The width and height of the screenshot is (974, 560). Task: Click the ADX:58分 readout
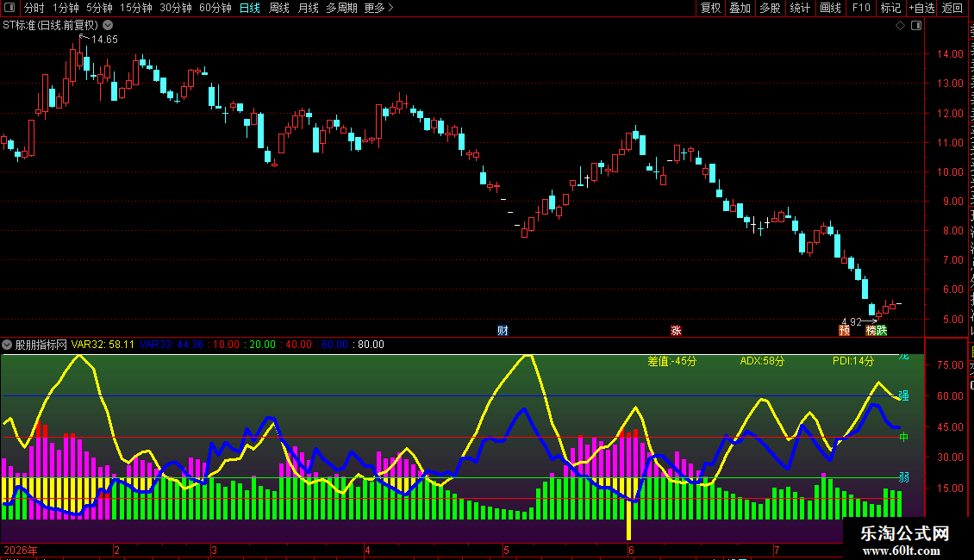pos(762,361)
